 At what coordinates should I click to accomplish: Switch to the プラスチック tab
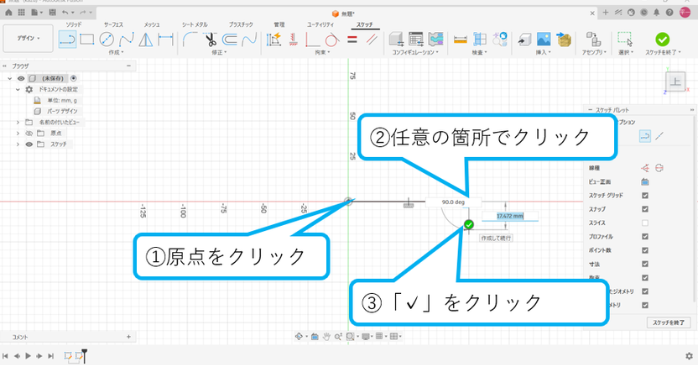(241, 25)
